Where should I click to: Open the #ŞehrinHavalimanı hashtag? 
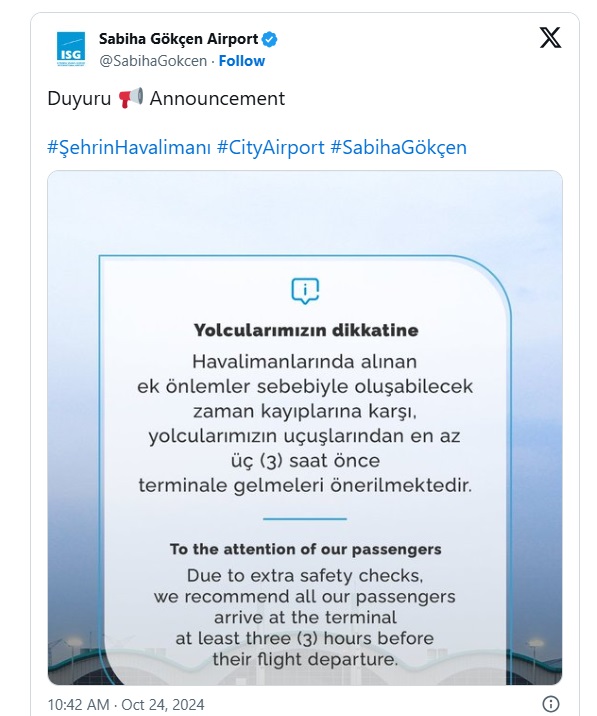click(129, 147)
